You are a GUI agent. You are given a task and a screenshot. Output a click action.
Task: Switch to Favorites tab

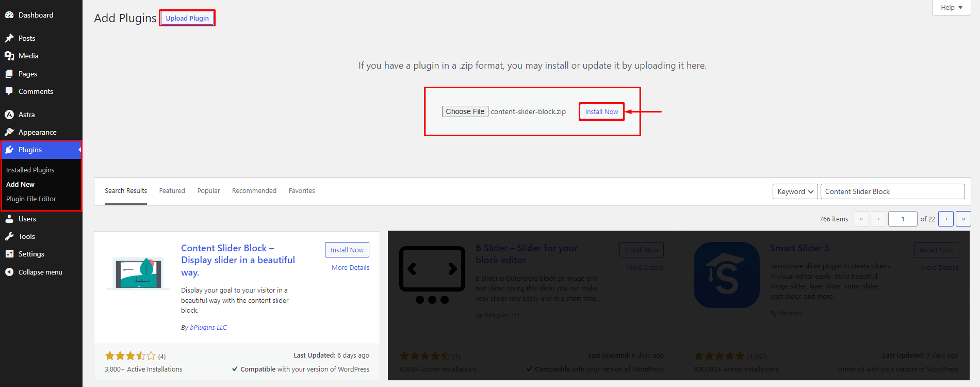(302, 191)
